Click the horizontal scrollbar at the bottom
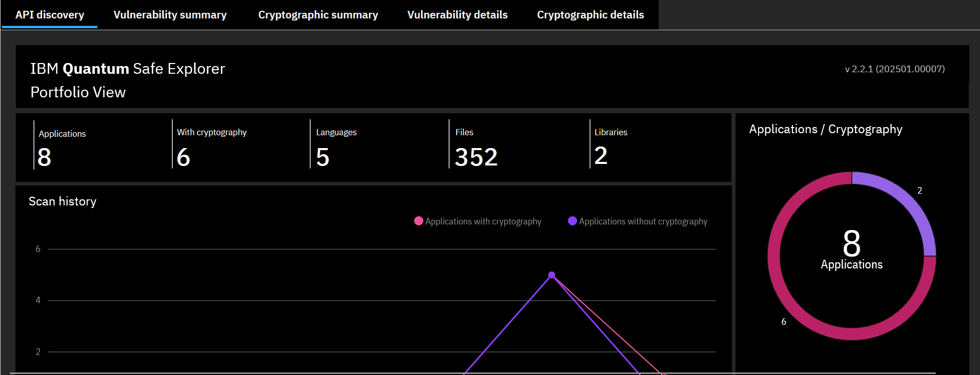The image size is (980, 375). click(472, 373)
